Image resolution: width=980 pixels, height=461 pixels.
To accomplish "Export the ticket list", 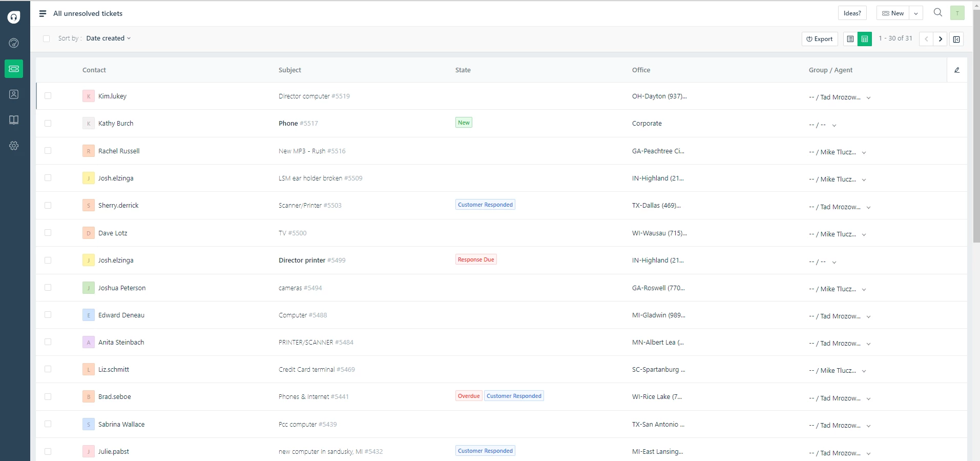I will coord(820,39).
